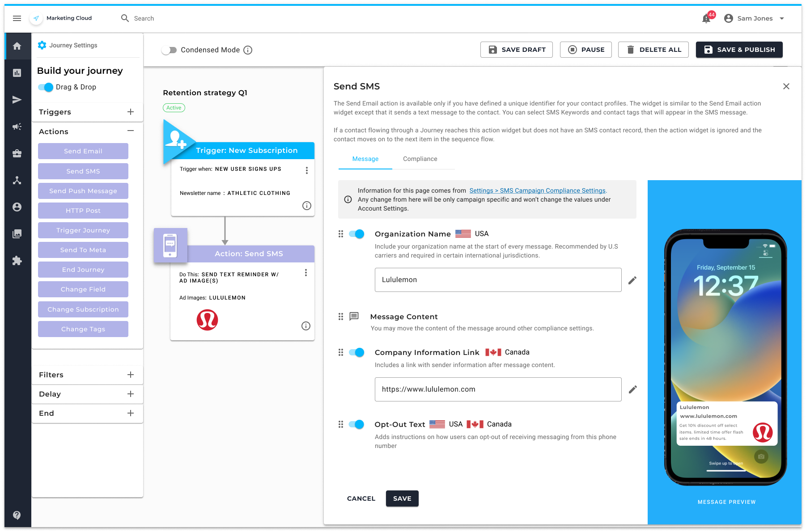
Task: Click the Save & Publish button
Action: coord(739,50)
